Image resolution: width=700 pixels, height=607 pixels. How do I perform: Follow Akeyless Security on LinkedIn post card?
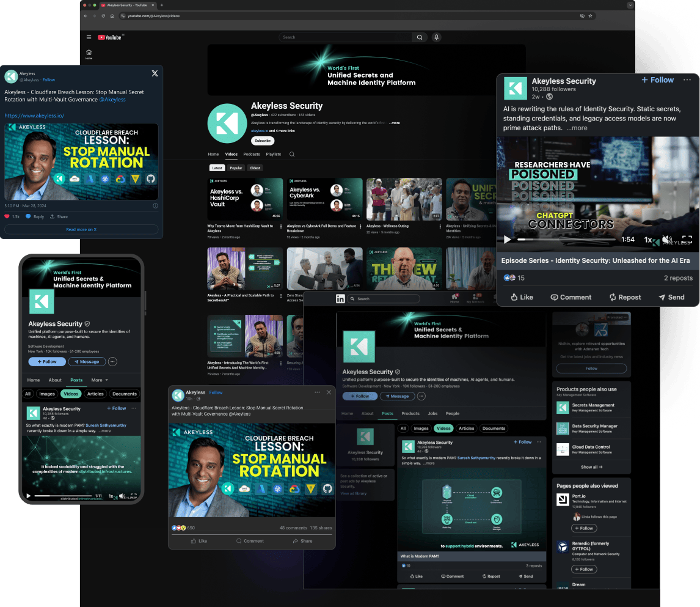click(658, 80)
